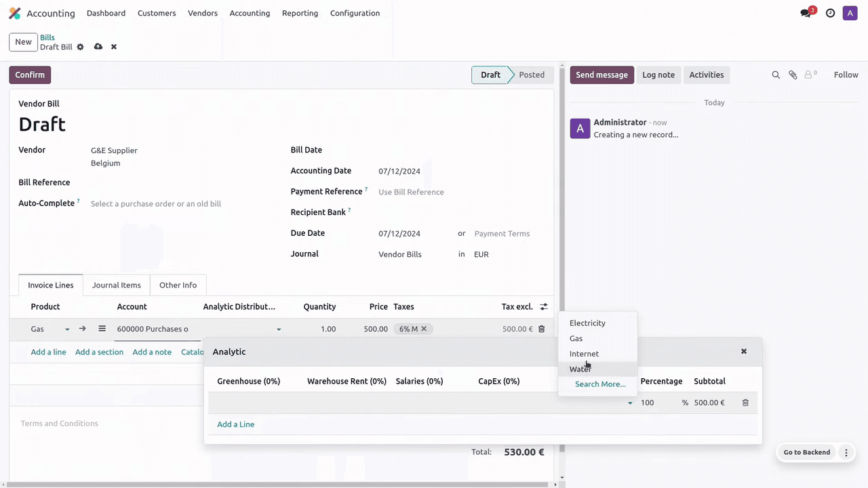Click the cloud save icon
The height and width of the screenshot is (488, 868).
point(98,47)
